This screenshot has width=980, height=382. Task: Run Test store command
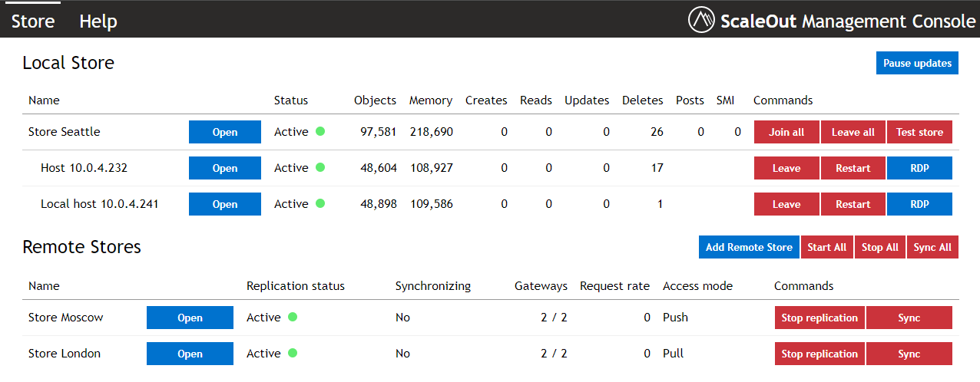coord(919,132)
